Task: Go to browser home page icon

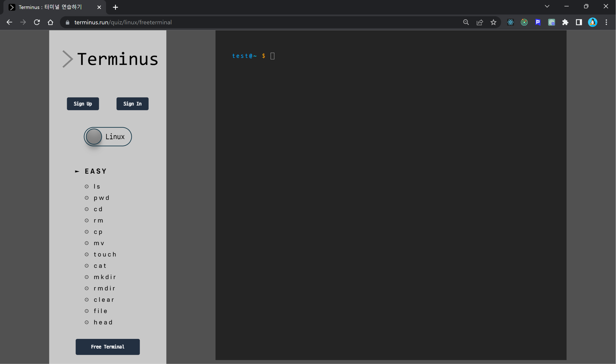Action: click(51, 22)
